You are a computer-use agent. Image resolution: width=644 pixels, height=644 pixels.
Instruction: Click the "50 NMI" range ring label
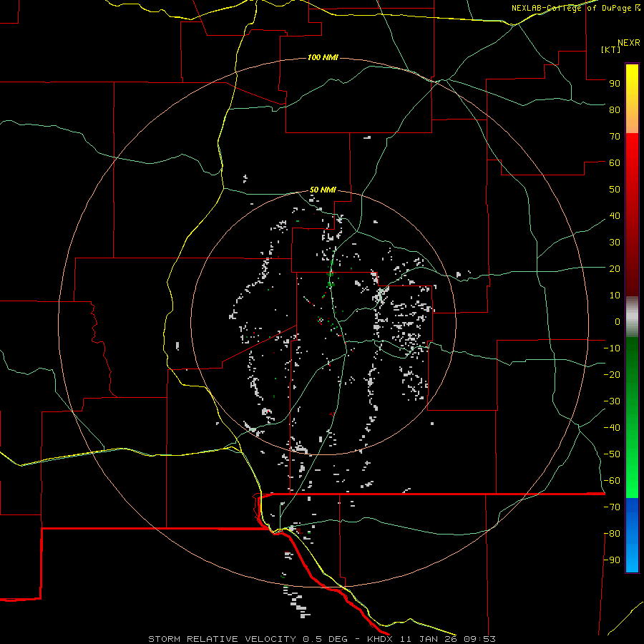pyautogui.click(x=323, y=190)
